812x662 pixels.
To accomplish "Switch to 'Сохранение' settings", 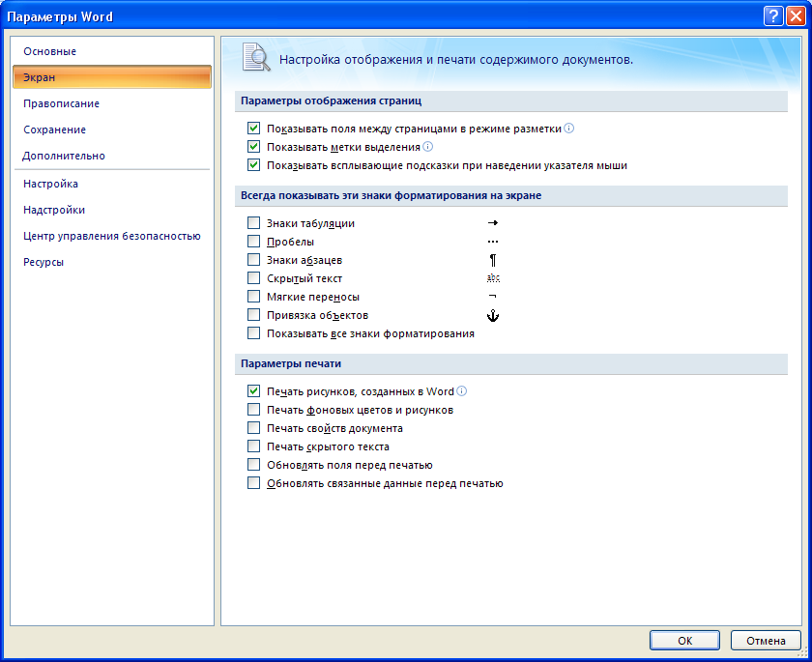I will pos(112,130).
